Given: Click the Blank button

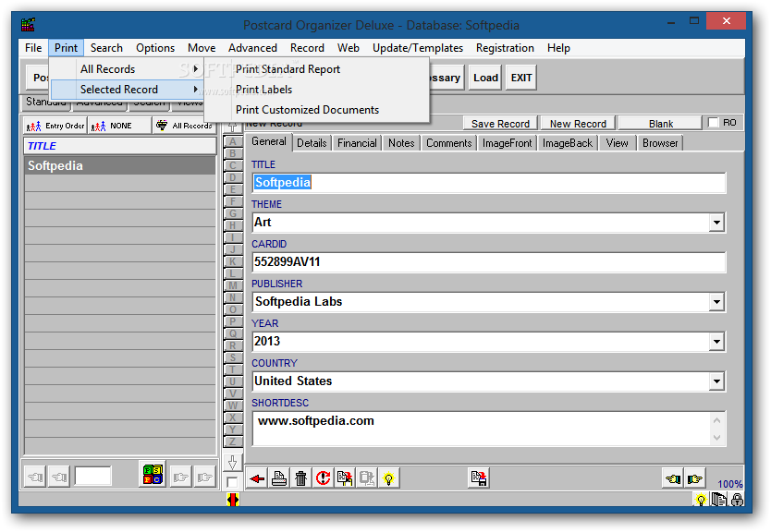Looking at the screenshot, I should (660, 123).
